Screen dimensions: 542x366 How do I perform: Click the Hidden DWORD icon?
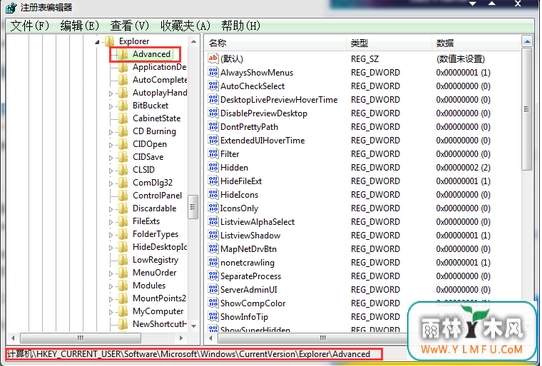213,167
